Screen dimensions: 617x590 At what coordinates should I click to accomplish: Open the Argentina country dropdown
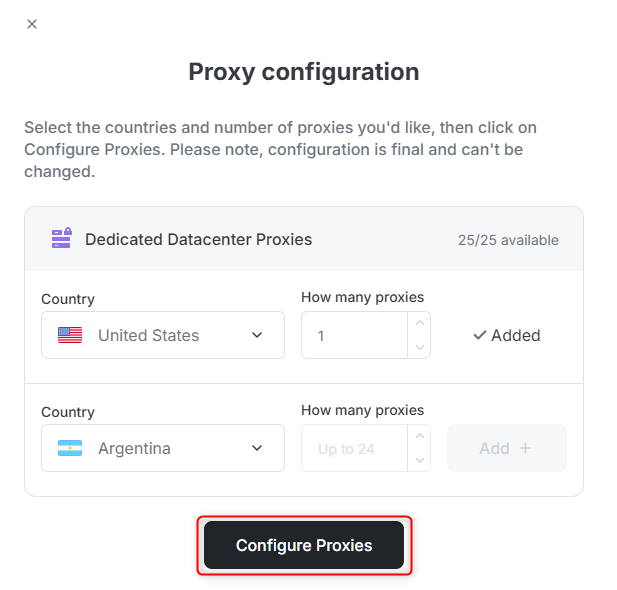162,448
